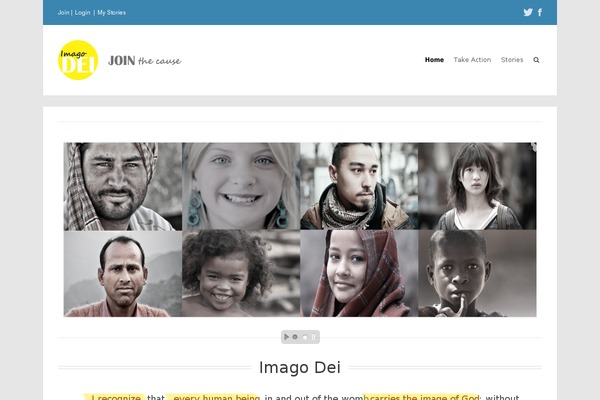
Task: Click the faces collage slideshow image
Action: click(300, 230)
